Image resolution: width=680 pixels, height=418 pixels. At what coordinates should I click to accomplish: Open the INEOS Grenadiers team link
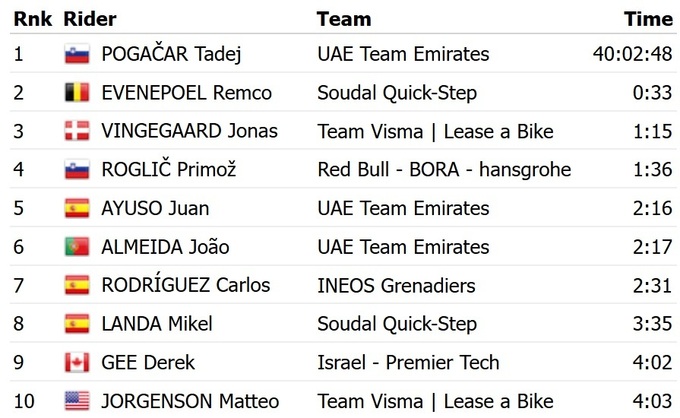(396, 286)
